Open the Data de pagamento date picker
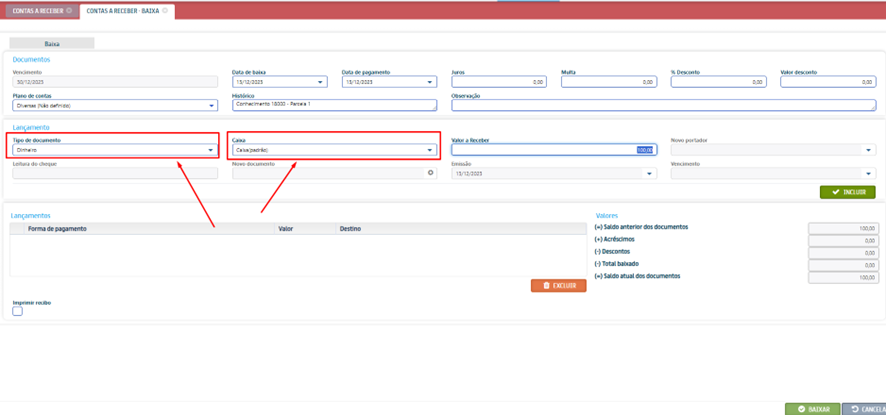Viewport: 886px width, 415px height. 430,82
